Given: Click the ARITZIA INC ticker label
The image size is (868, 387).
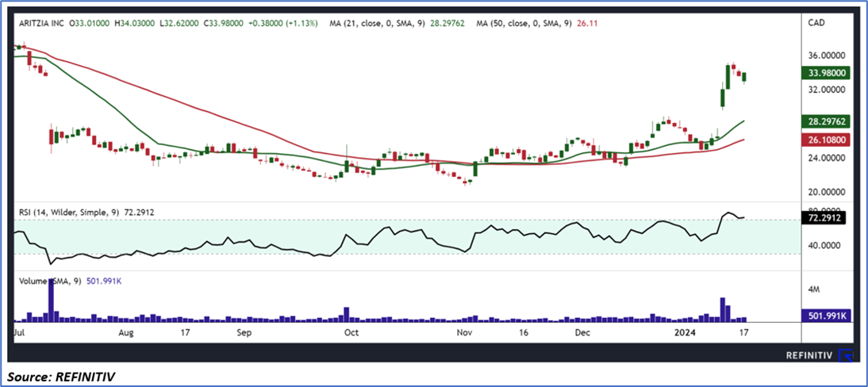Looking at the screenshot, I should 40,24.
